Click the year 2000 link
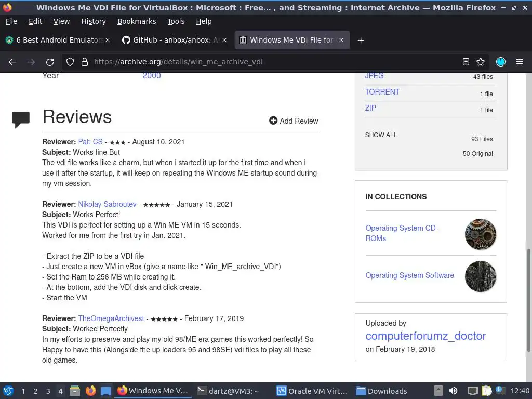This screenshot has width=532, height=399. (151, 76)
